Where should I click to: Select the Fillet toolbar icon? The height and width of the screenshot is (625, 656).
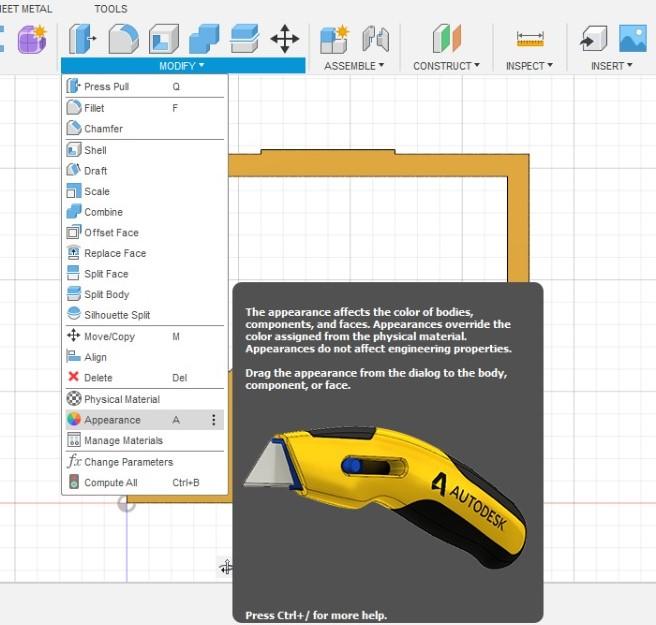[123, 39]
